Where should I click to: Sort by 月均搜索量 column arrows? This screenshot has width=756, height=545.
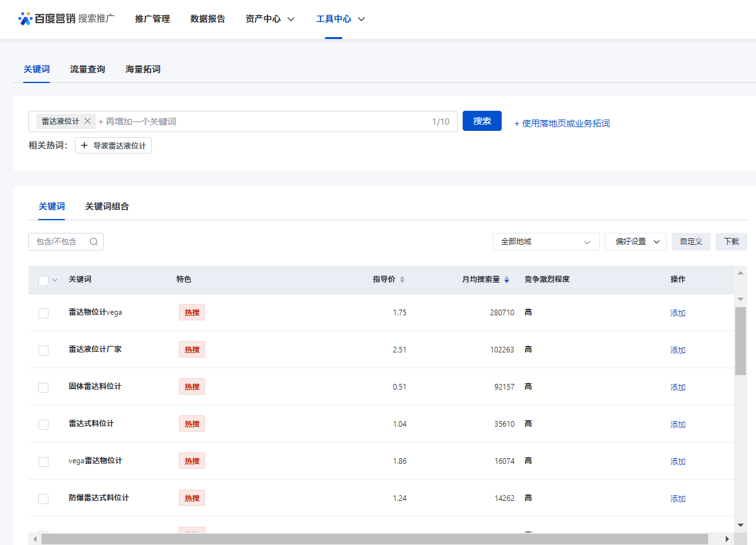507,279
